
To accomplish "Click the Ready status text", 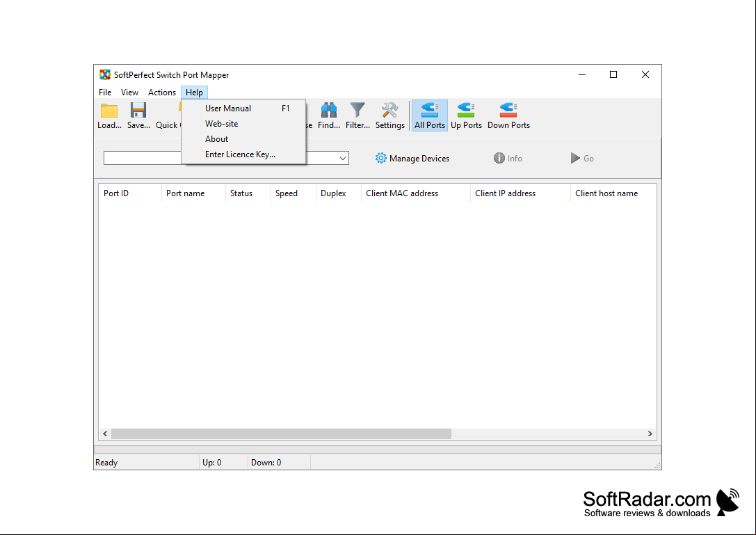I will [106, 463].
